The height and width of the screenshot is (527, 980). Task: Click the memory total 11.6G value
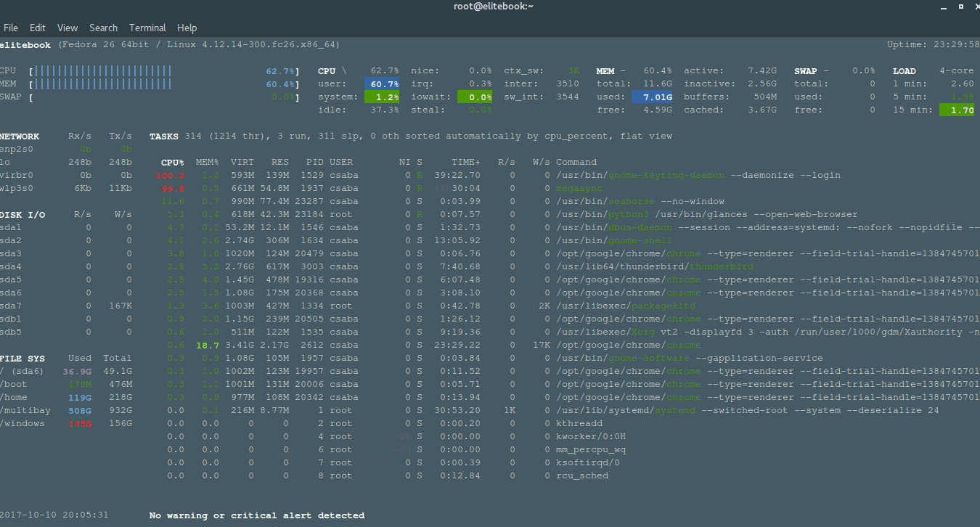pyautogui.click(x=658, y=84)
